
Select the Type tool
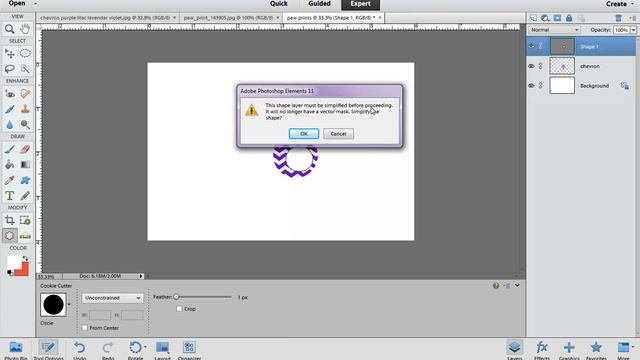click(9, 196)
